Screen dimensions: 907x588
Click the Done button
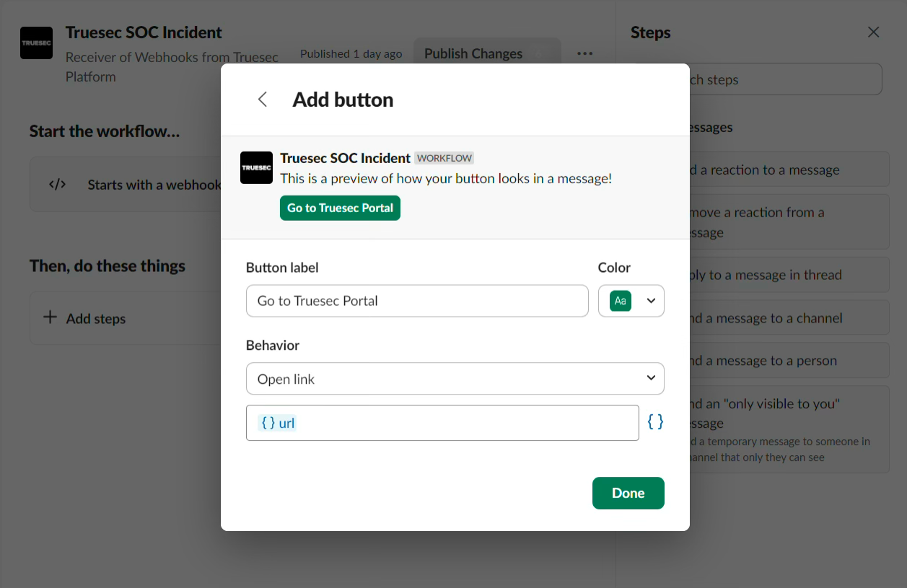(628, 493)
